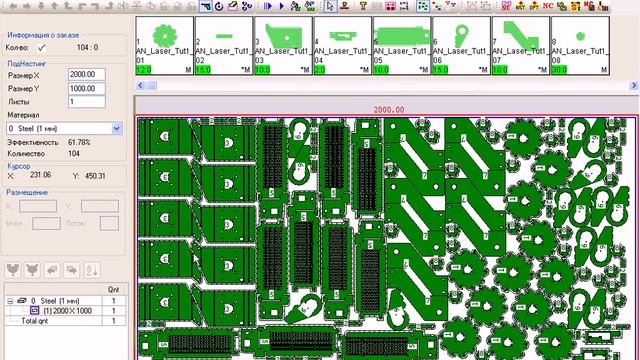Click the greyed back double-arrow icon above tree
The height and width of the screenshot is (360, 640).
click(52, 270)
